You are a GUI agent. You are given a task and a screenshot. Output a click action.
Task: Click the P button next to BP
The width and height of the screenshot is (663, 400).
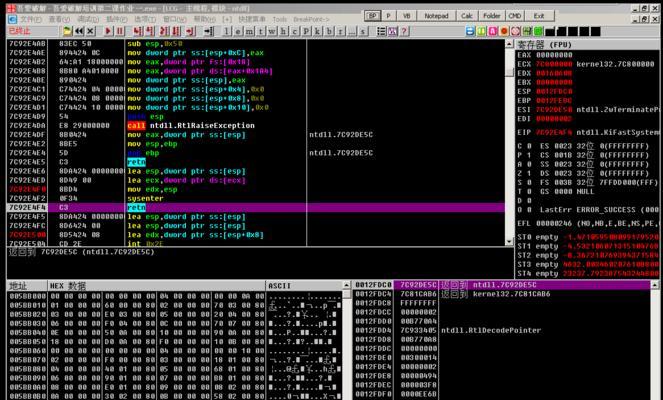(389, 16)
